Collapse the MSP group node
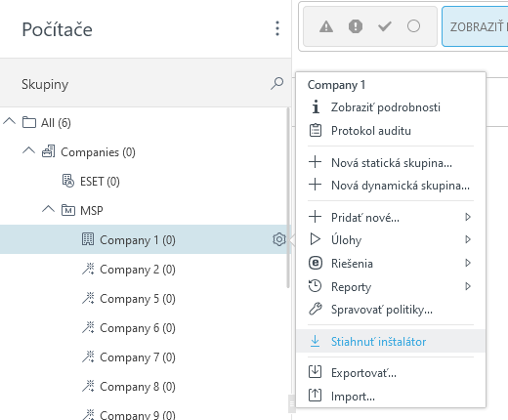 [48, 209]
